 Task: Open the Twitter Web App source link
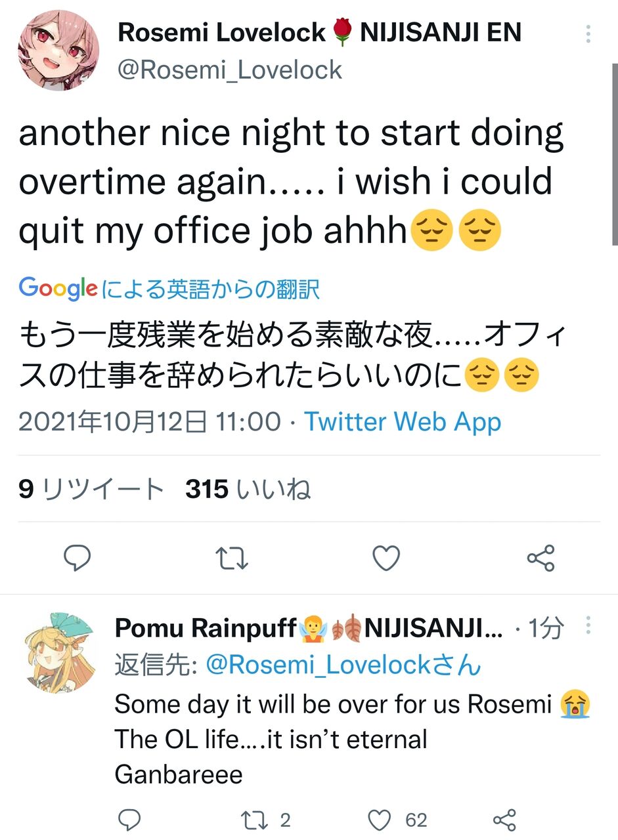403,422
